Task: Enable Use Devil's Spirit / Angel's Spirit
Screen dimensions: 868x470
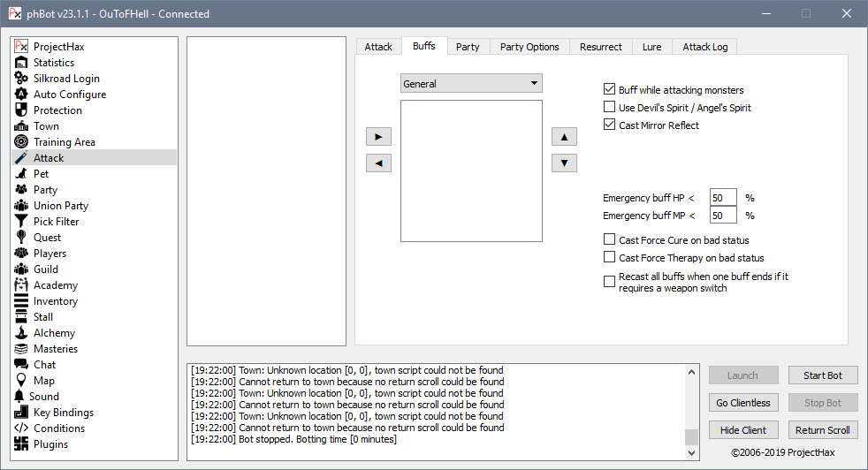Action: 609,108
